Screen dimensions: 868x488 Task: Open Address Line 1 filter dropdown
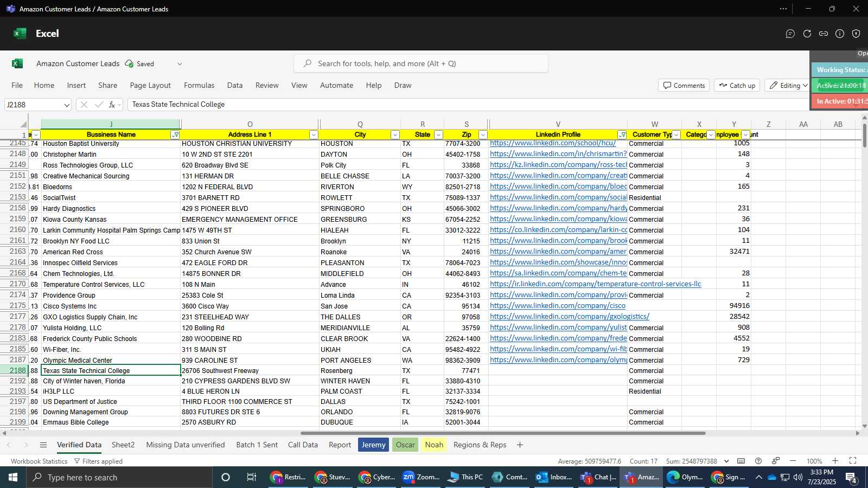(313, 134)
